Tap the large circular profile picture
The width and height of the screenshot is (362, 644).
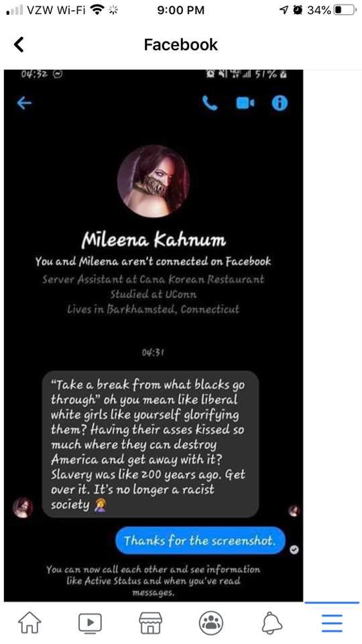[154, 180]
